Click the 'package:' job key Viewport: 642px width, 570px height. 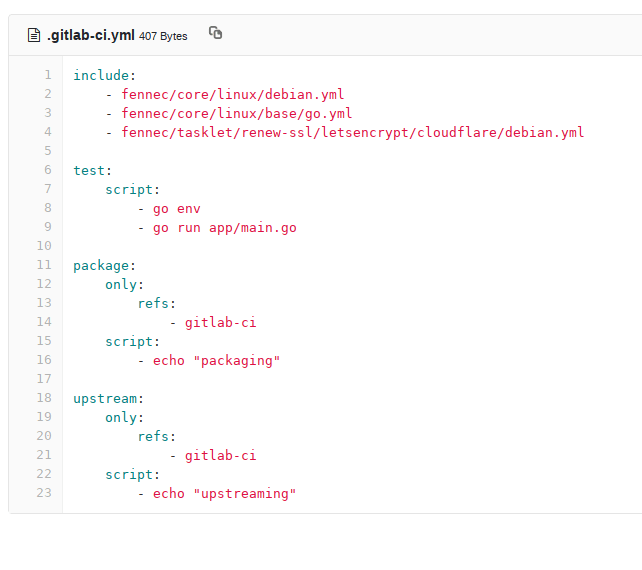[x=104, y=266]
